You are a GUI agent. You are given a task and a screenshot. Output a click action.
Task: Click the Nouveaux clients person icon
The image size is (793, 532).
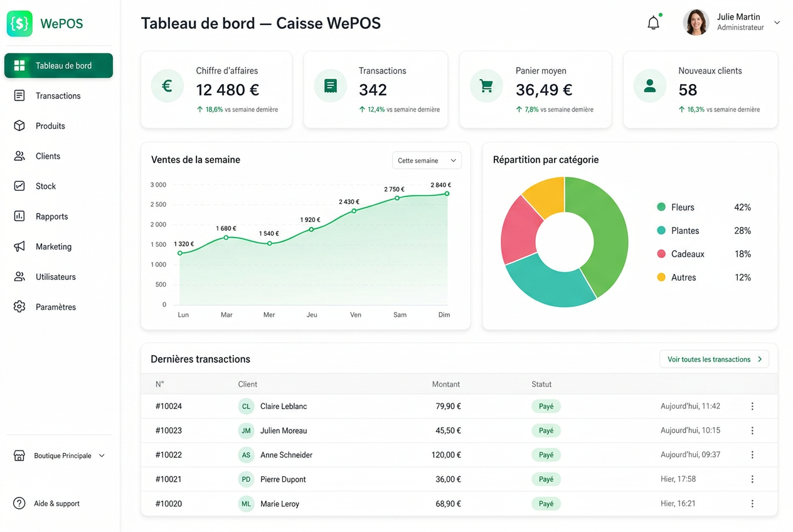pyautogui.click(x=650, y=86)
